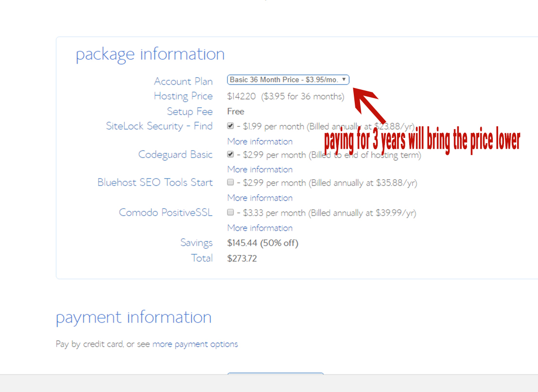
Task: Click the Hosting Price value $142.20
Action: [241, 96]
